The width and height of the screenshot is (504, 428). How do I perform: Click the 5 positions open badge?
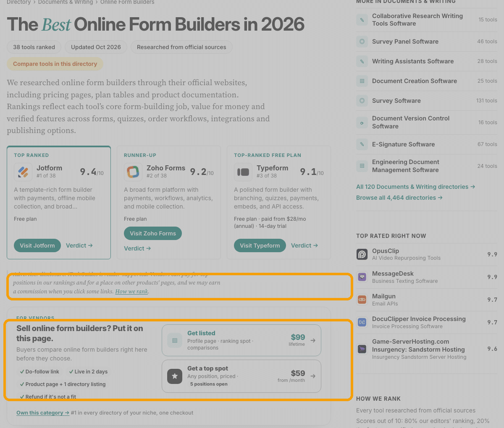(x=209, y=384)
